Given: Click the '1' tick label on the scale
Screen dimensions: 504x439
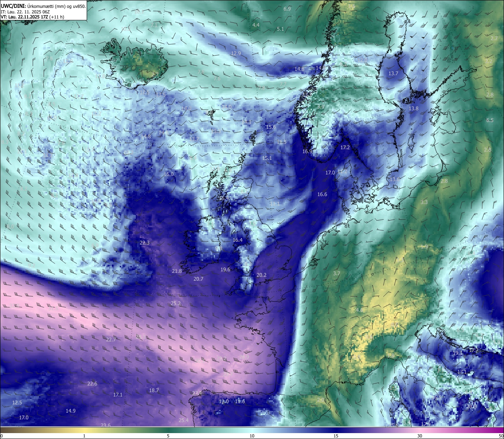Looking at the screenshot, I should tap(84, 436).
